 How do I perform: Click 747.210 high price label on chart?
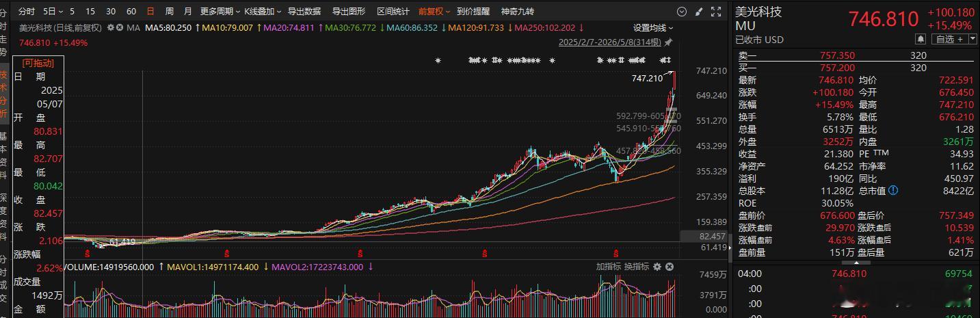click(647, 79)
